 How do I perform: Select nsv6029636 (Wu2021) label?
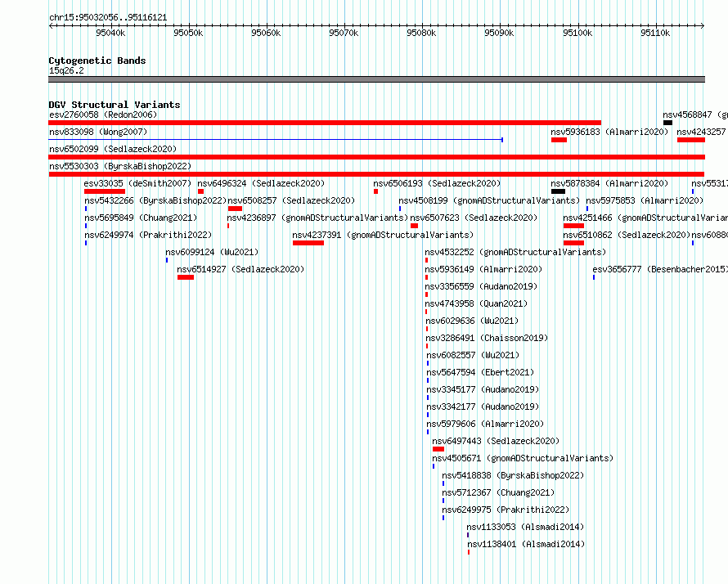click(x=472, y=321)
